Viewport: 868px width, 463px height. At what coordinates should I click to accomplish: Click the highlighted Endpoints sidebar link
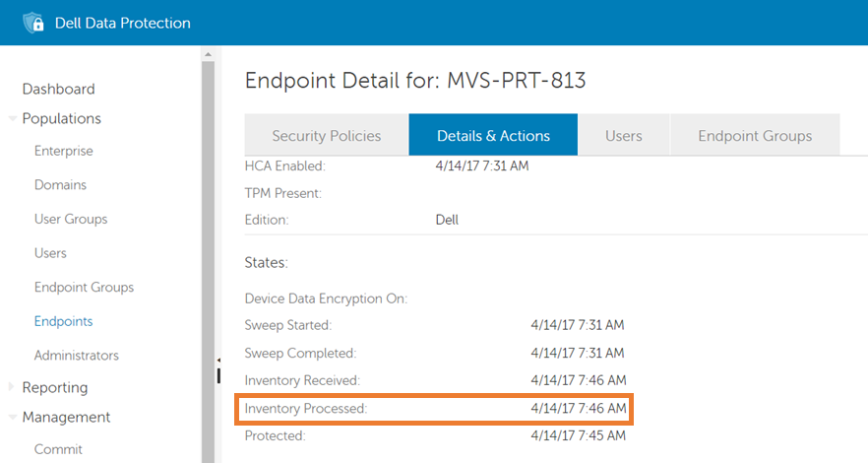63,321
